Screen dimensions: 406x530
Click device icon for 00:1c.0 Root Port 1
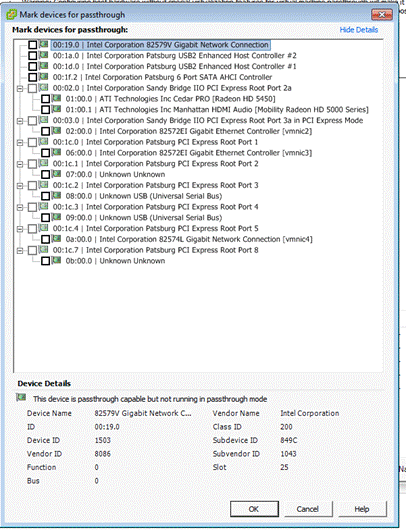(44, 142)
